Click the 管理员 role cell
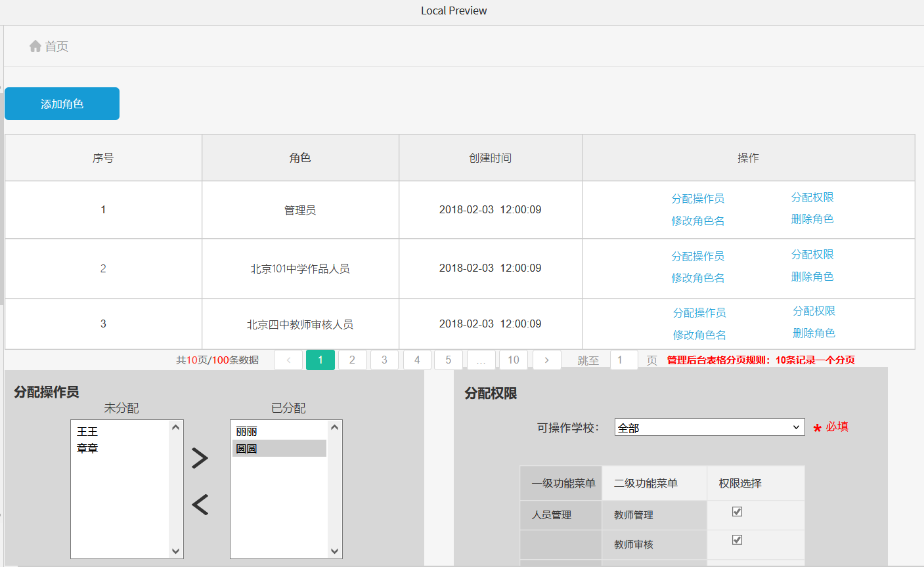 click(300, 210)
